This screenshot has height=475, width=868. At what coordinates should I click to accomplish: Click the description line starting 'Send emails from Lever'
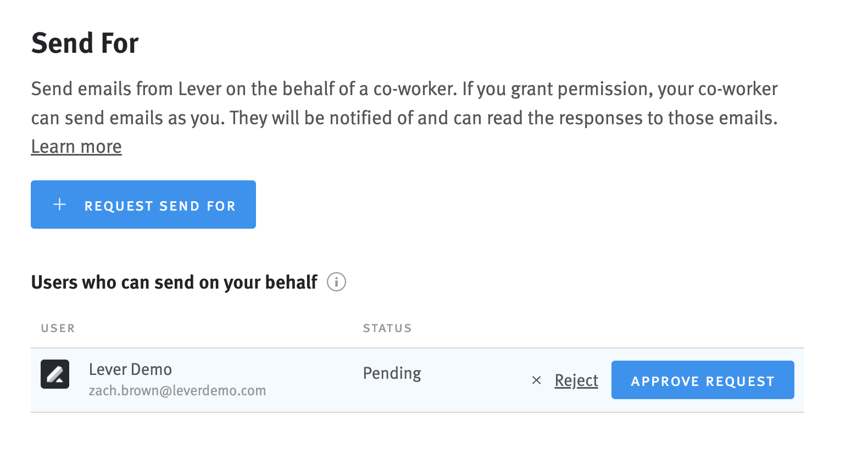404,89
